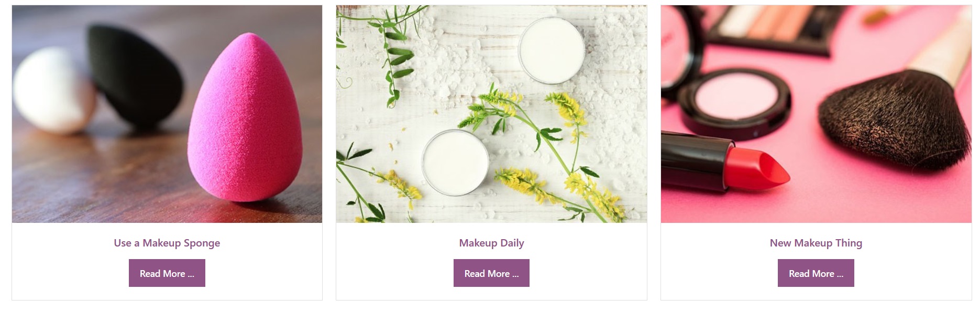Open the New Makeup Thing title link
This screenshot has width=980, height=311.
click(816, 243)
